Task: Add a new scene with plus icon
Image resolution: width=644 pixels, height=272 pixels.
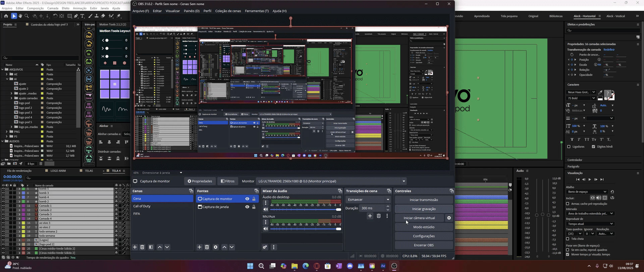Action: [135, 247]
